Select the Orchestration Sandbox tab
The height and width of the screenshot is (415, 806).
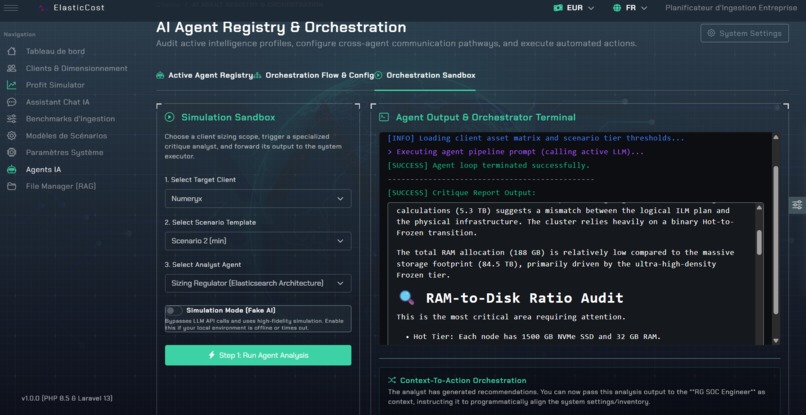pyautogui.click(x=425, y=75)
